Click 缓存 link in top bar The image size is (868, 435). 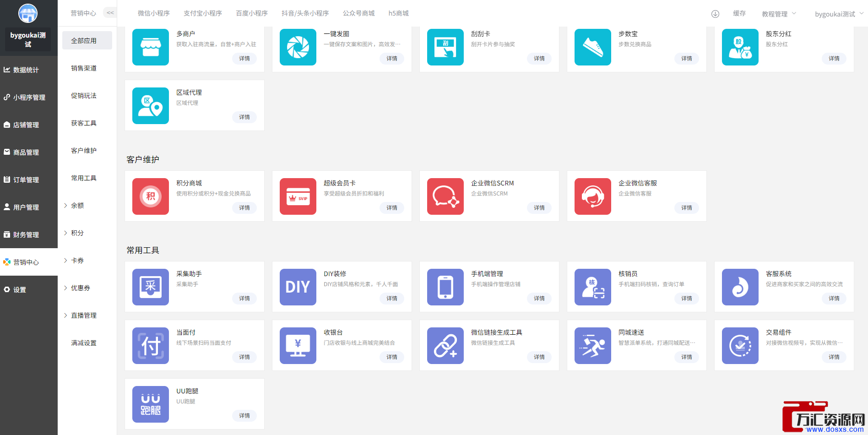pos(739,13)
